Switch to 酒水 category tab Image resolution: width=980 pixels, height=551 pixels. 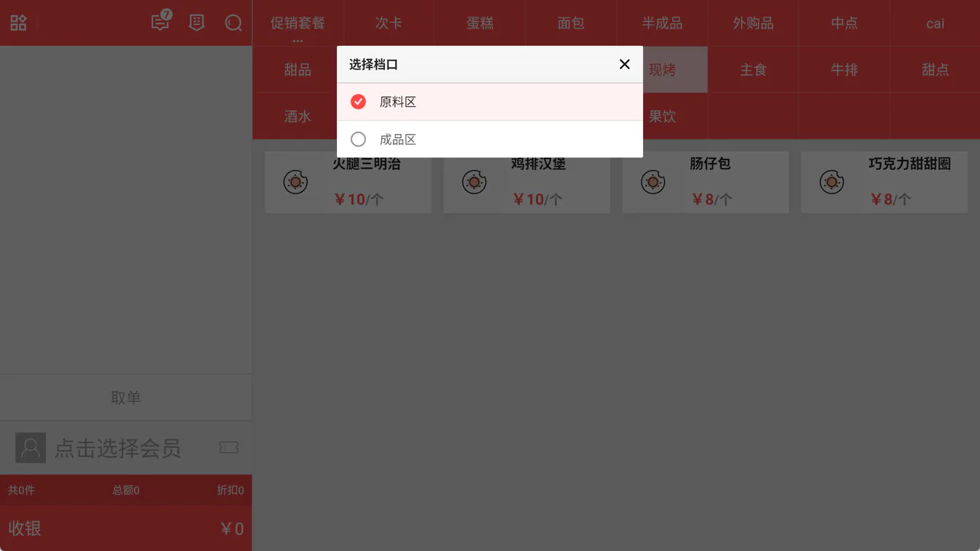pyautogui.click(x=298, y=116)
